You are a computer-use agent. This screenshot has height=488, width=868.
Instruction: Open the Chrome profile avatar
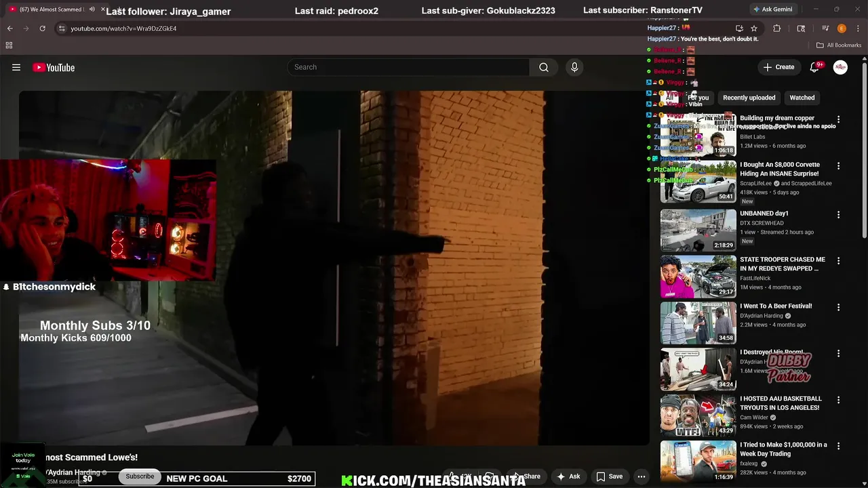842,28
